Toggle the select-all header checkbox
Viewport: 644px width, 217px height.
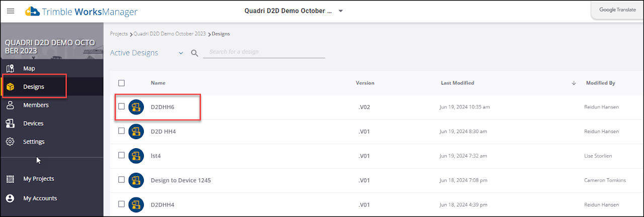(121, 83)
